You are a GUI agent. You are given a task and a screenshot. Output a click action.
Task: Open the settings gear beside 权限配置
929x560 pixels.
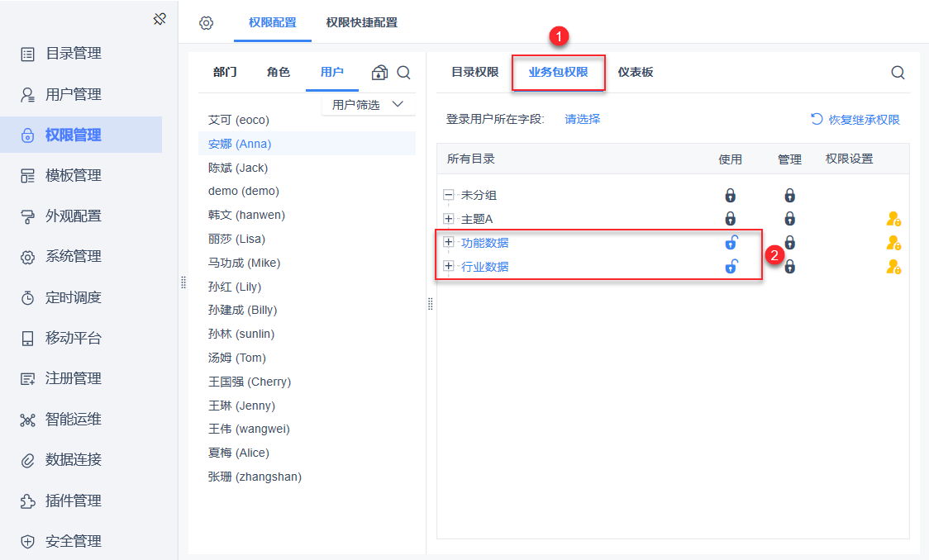pyautogui.click(x=207, y=23)
